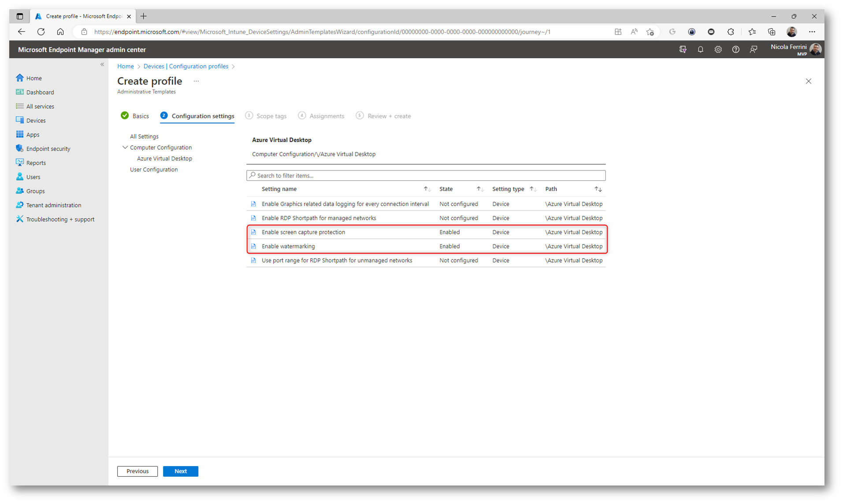Click the browser back arrow

(x=21, y=32)
